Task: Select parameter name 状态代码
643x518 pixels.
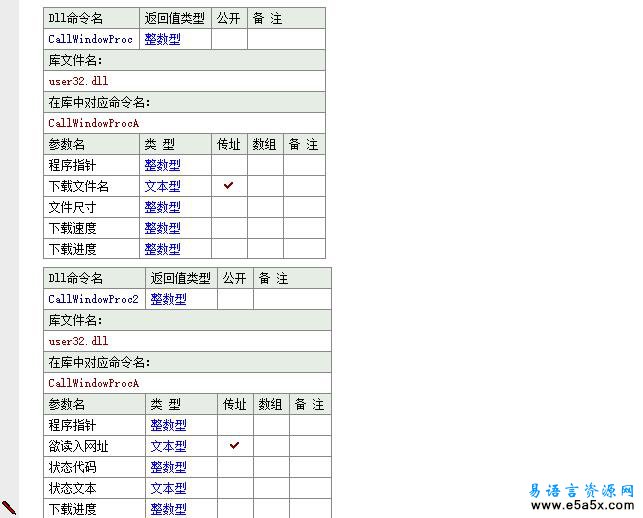Action: pos(94,467)
